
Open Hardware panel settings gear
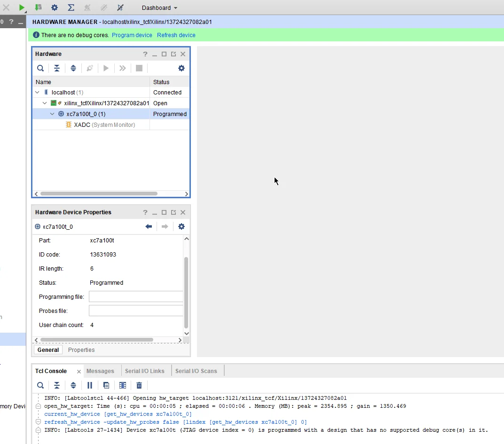click(x=181, y=68)
